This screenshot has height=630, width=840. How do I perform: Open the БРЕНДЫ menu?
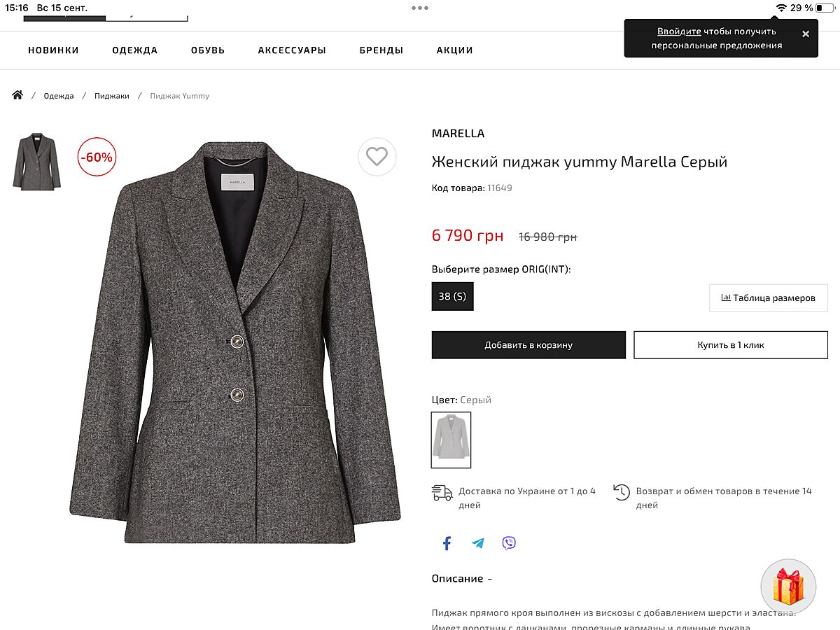coord(381,50)
